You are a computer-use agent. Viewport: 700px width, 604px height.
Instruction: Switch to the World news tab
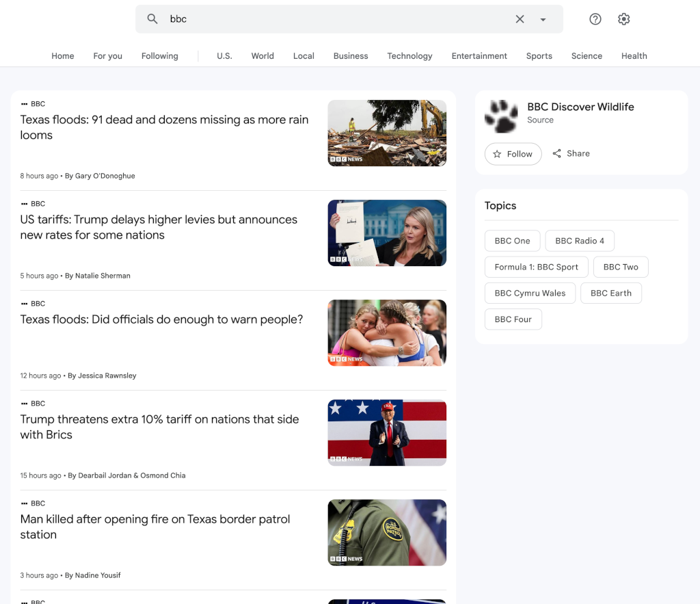(262, 55)
